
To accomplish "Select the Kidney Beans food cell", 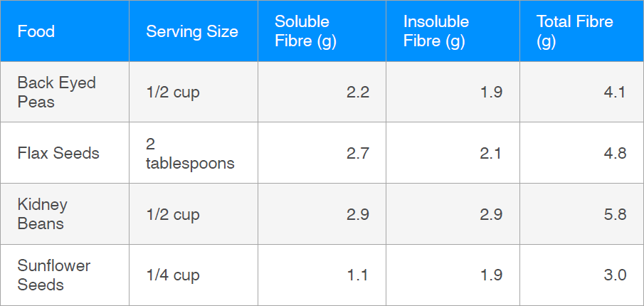I will click(65, 214).
